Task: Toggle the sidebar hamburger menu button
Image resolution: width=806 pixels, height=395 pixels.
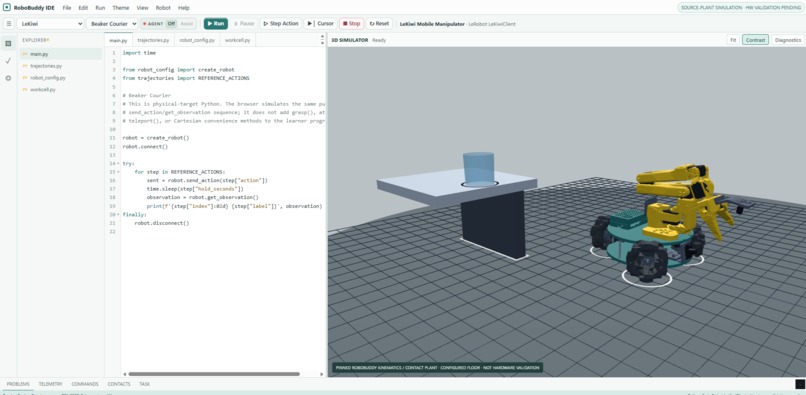Action: [9, 24]
